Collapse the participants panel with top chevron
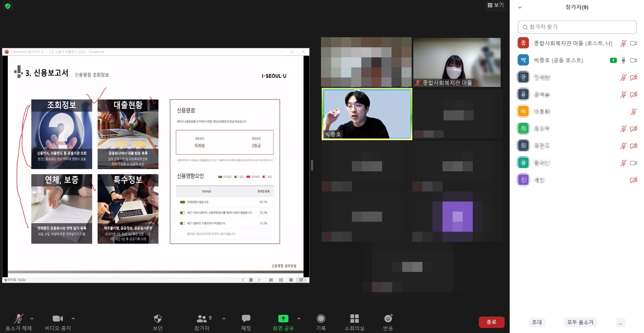The width and height of the screenshot is (644, 333). click(519, 7)
